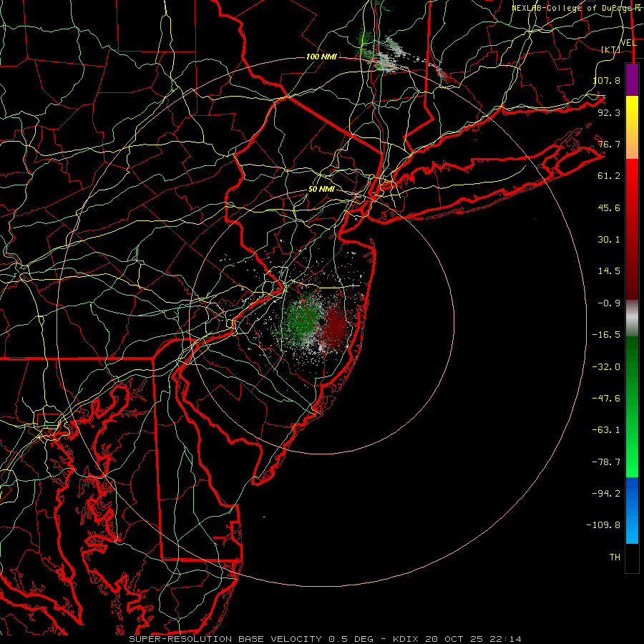Click the -63.1 velocity scale value

[606, 430]
